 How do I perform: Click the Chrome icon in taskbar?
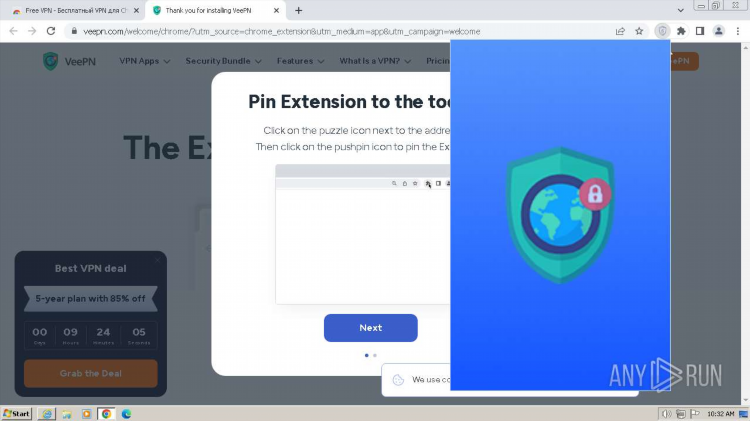point(106,414)
